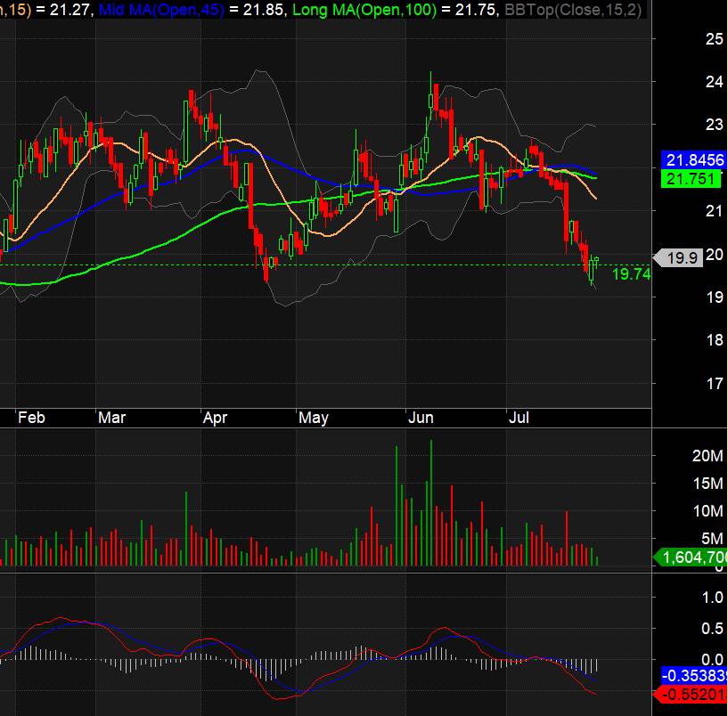The height and width of the screenshot is (716, 728).
Task: Click the 17 price axis label
Action: click(x=690, y=384)
